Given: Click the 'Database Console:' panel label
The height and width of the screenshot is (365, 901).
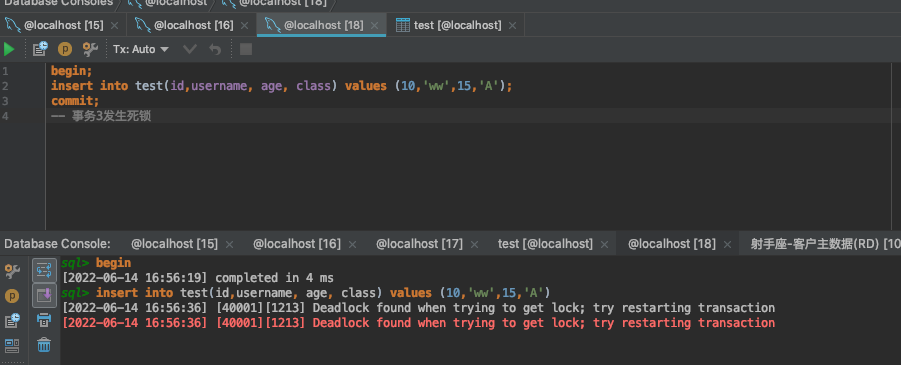Looking at the screenshot, I should tap(57, 244).
